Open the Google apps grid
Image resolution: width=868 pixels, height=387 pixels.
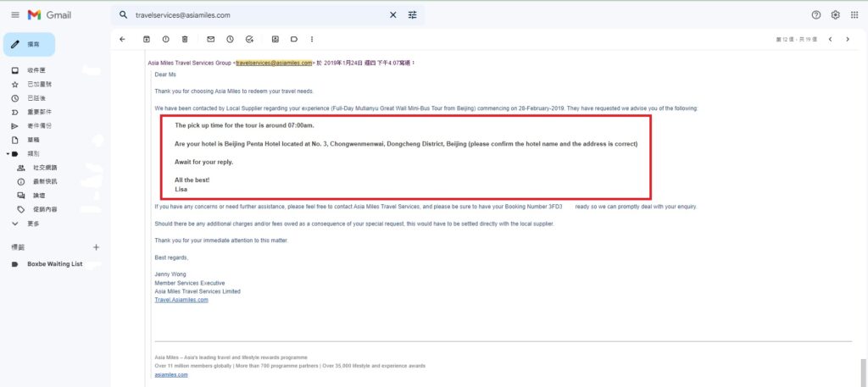click(x=854, y=15)
